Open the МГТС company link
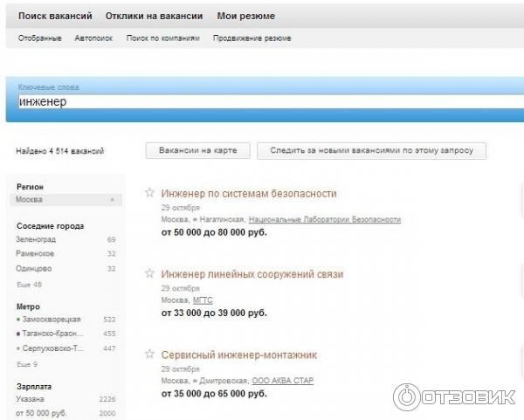This screenshot has width=524, height=420. pos(203,300)
